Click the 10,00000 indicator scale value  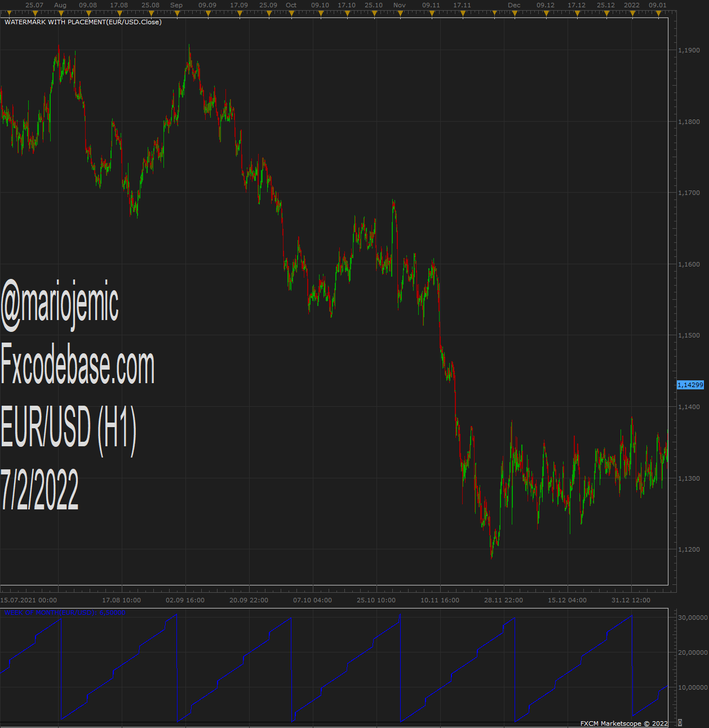(x=693, y=687)
